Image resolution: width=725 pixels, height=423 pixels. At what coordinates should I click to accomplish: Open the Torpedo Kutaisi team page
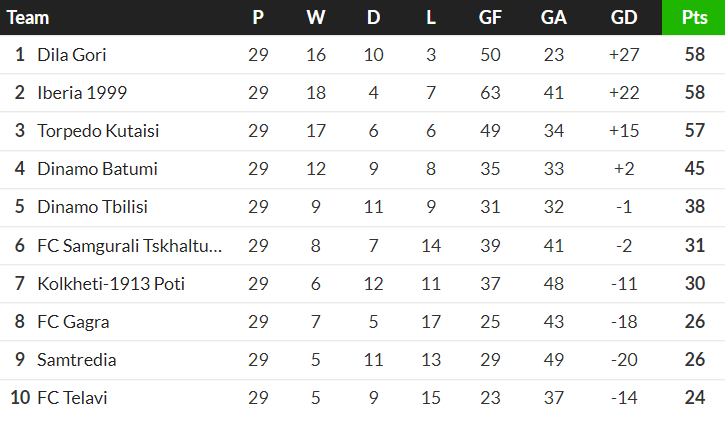tap(98, 131)
